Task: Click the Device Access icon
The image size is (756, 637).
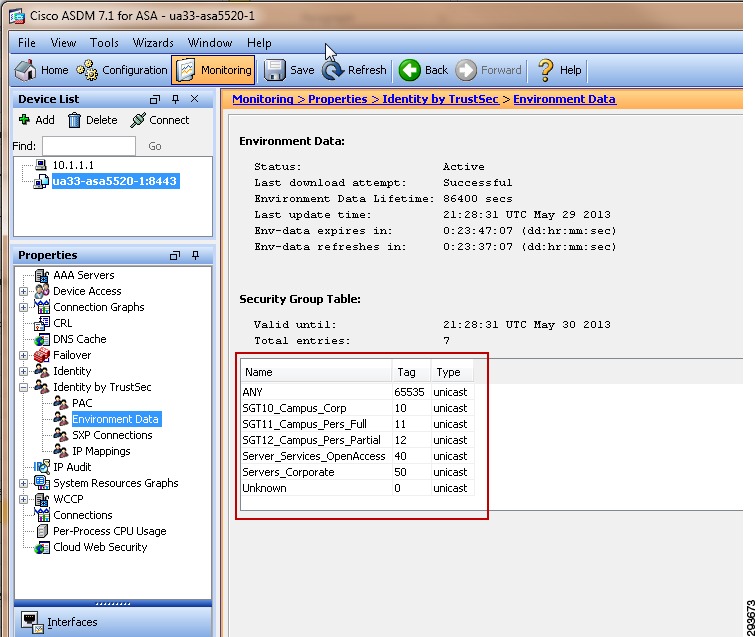Action: [x=42, y=291]
